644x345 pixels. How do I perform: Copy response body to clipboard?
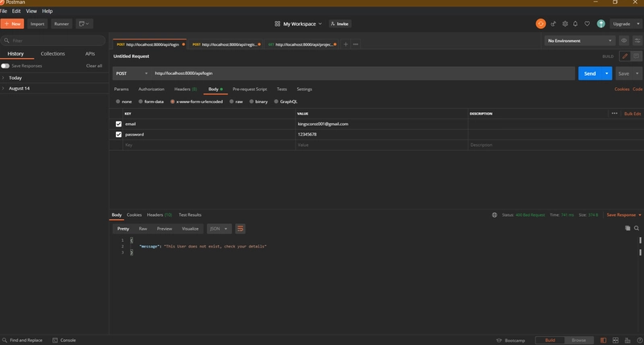[628, 228]
